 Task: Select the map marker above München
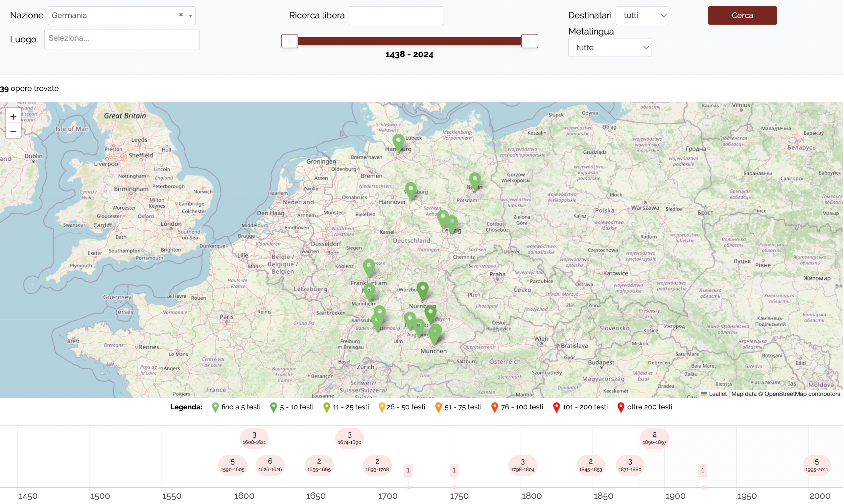[436, 332]
